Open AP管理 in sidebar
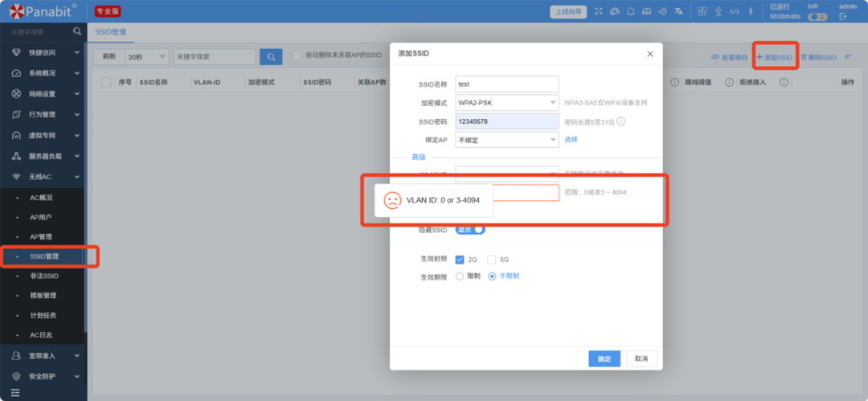Image resolution: width=868 pixels, height=401 pixels. (42, 236)
